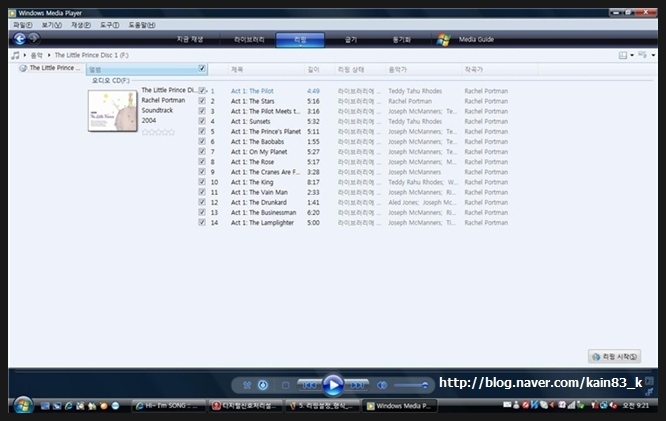Switch to the 지금 재생 tab
666x421 pixels.
190,40
